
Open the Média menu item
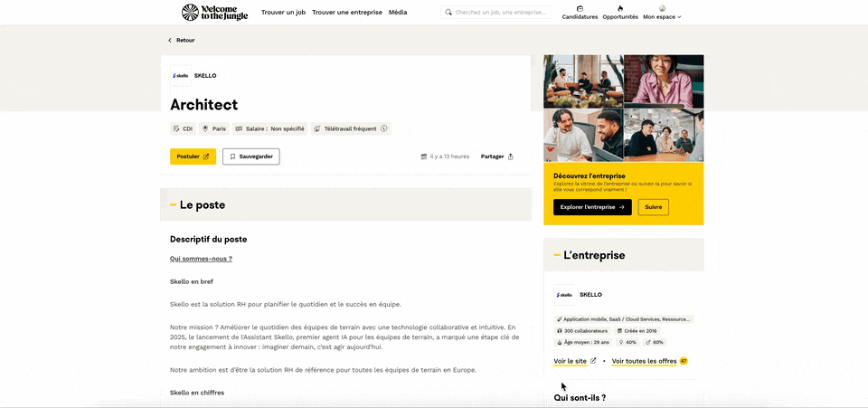pos(398,12)
